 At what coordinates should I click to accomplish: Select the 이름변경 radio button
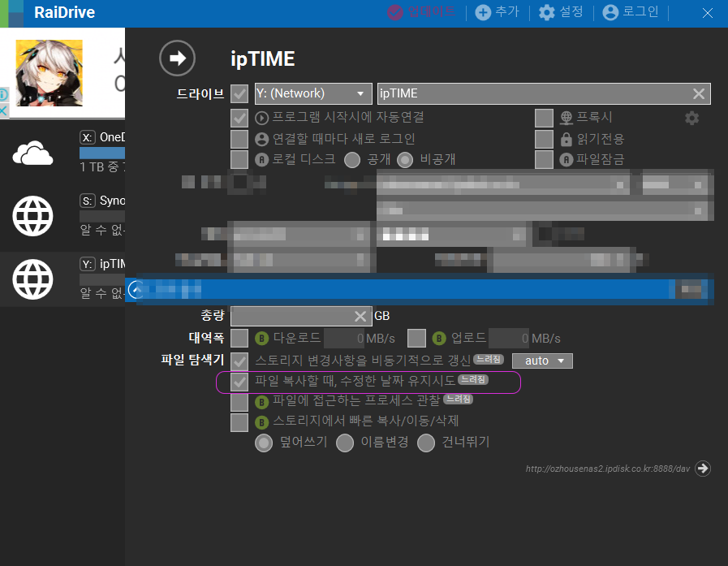click(x=344, y=443)
